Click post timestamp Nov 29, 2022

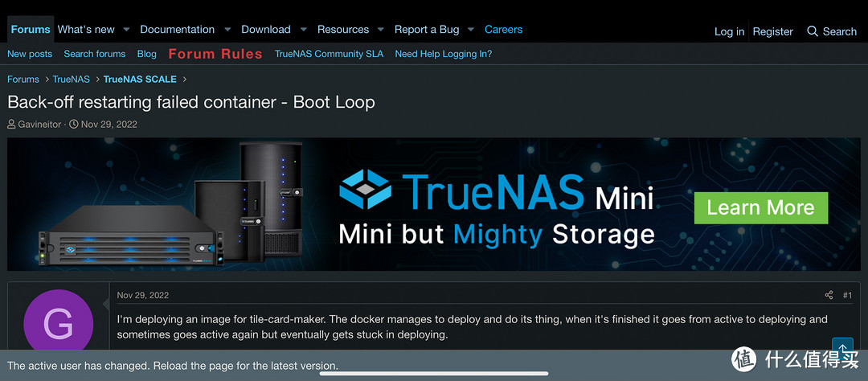click(143, 295)
